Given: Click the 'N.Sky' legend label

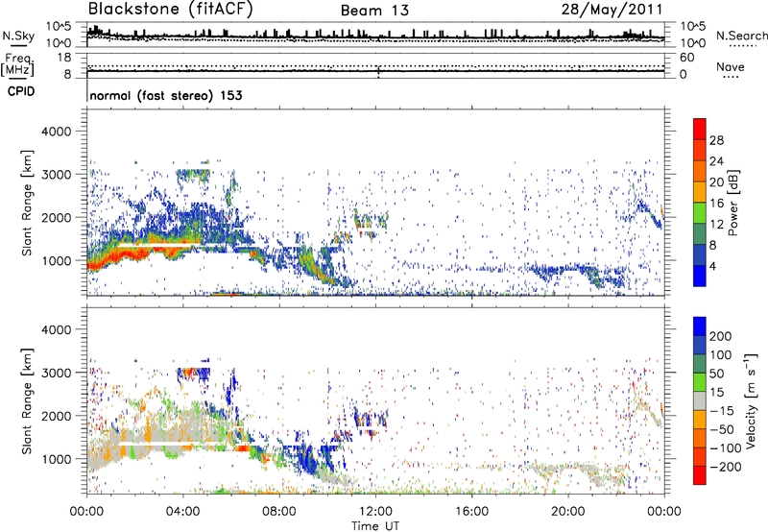Looking at the screenshot, I should coord(18,36).
